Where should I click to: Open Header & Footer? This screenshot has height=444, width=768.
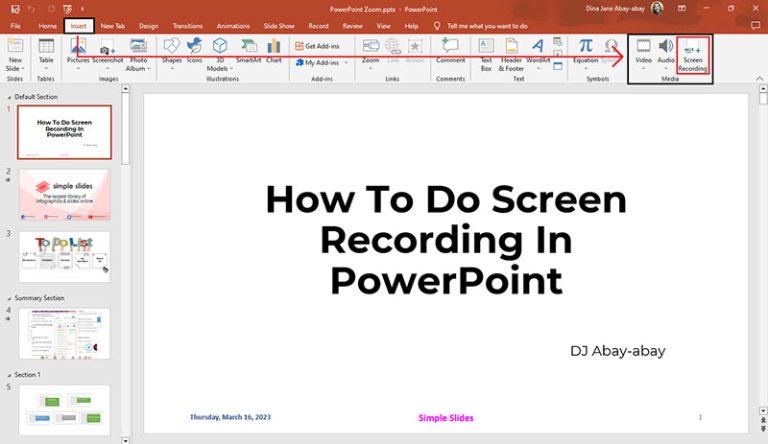(x=511, y=54)
